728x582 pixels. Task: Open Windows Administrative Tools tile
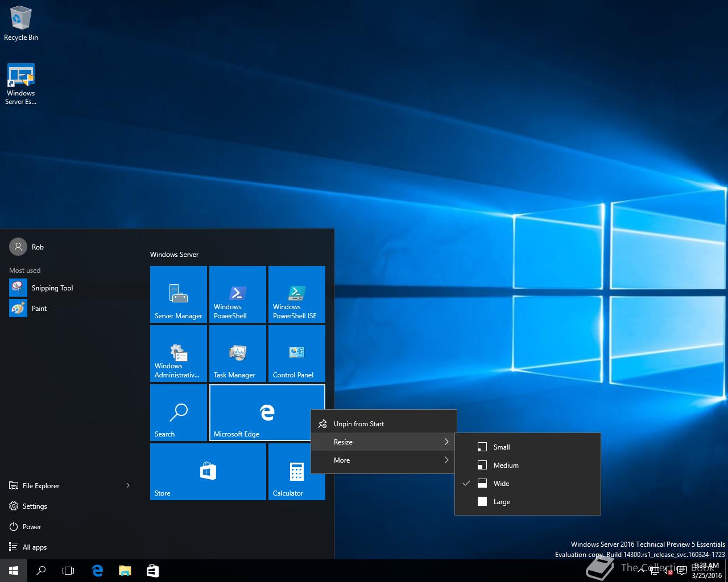click(x=179, y=354)
